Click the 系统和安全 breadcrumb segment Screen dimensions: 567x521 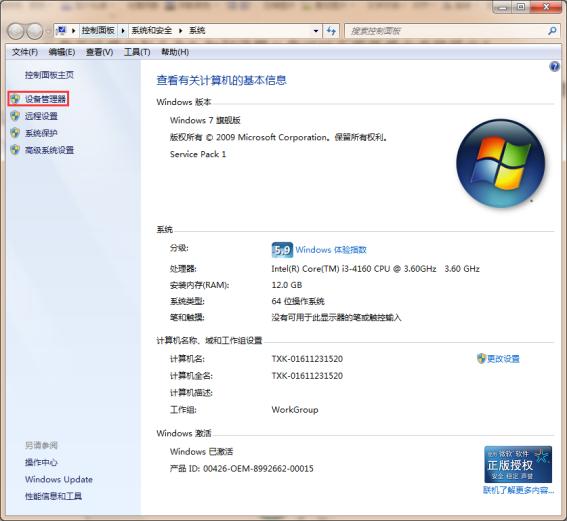tap(152, 31)
